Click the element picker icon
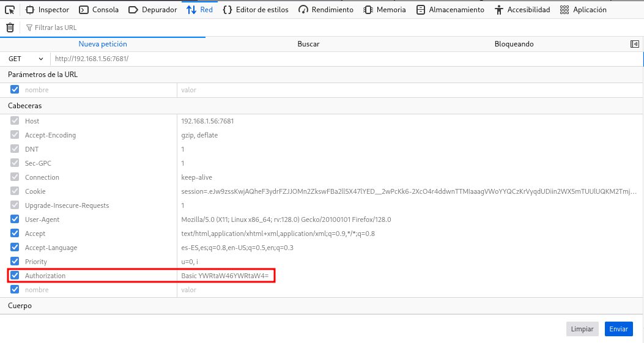This screenshot has width=644, height=343. 10,10
